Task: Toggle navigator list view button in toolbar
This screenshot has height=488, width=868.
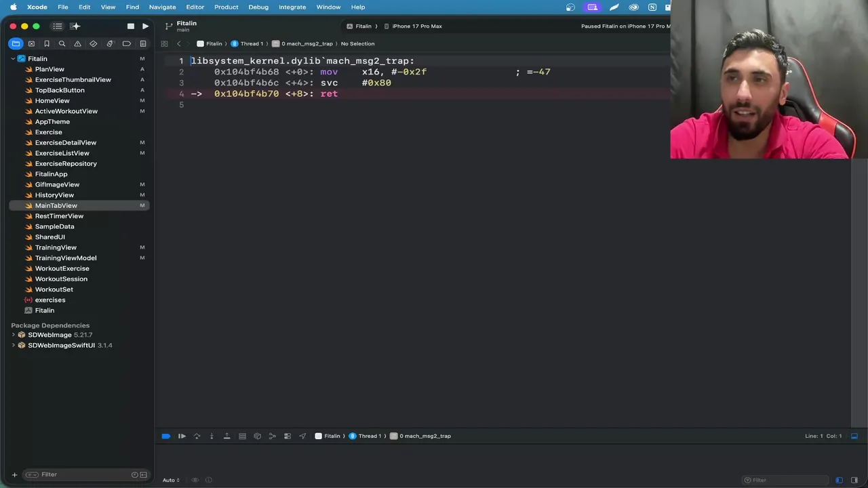Action: tap(58, 26)
